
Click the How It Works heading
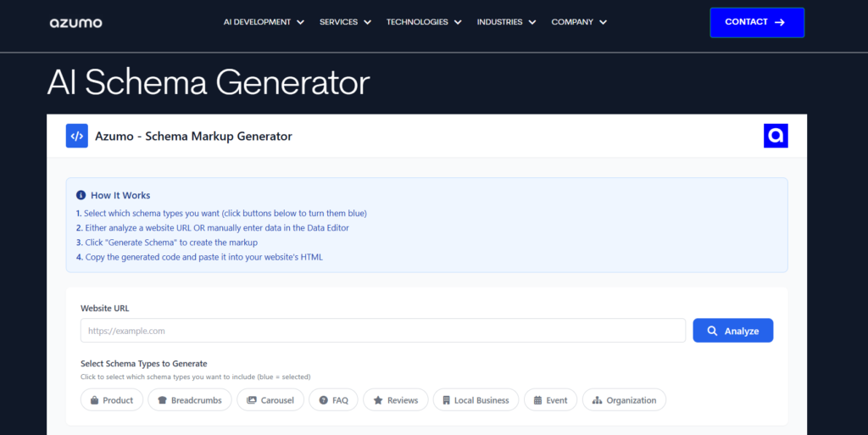point(120,195)
